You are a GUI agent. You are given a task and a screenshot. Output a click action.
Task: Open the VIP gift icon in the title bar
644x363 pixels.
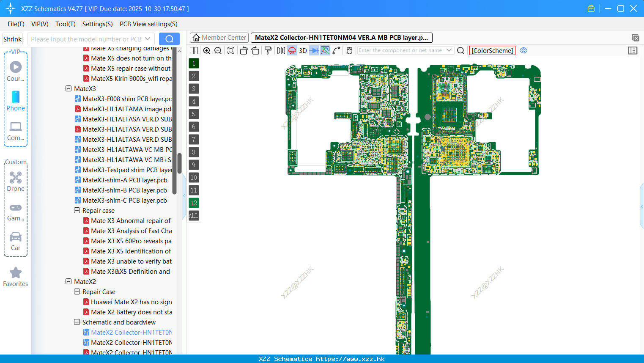[591, 8]
